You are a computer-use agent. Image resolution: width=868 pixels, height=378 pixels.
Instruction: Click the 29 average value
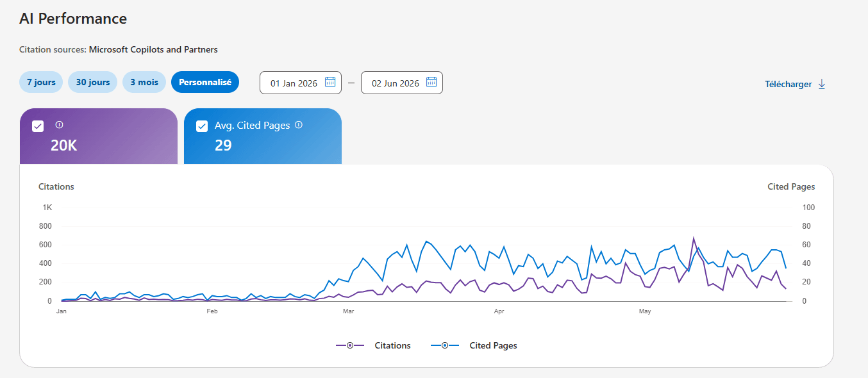[x=223, y=145]
